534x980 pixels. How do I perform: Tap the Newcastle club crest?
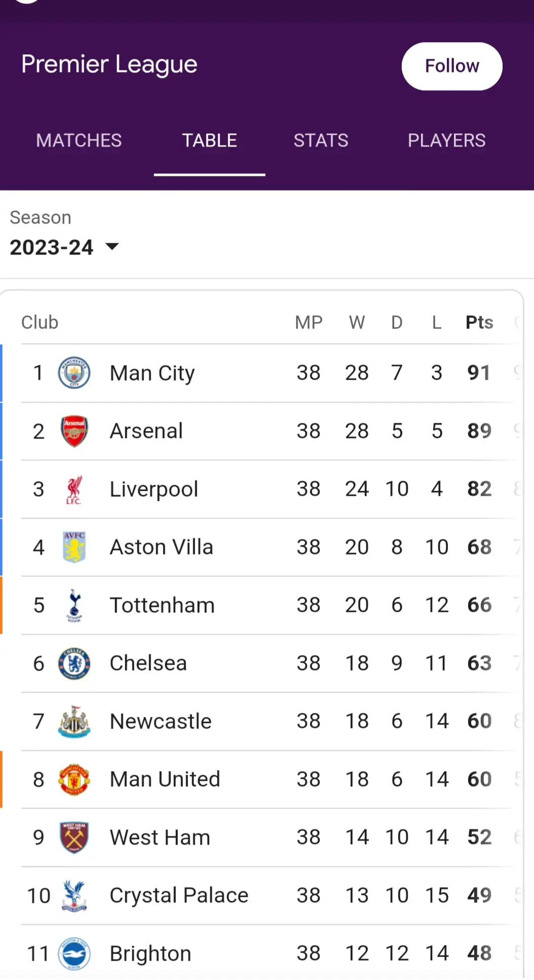pyautogui.click(x=74, y=721)
